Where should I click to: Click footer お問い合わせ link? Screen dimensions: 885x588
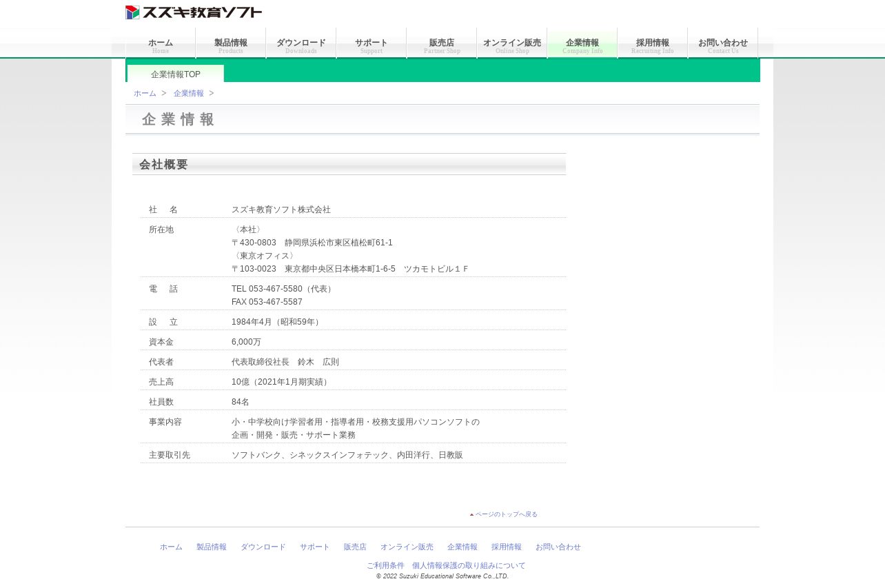pyautogui.click(x=558, y=547)
